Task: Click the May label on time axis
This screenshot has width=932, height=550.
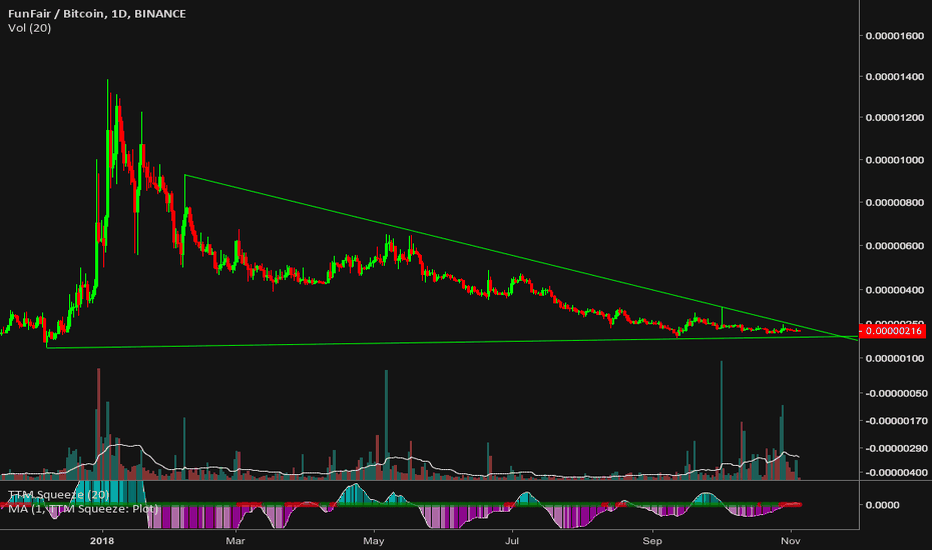Action: (x=373, y=540)
